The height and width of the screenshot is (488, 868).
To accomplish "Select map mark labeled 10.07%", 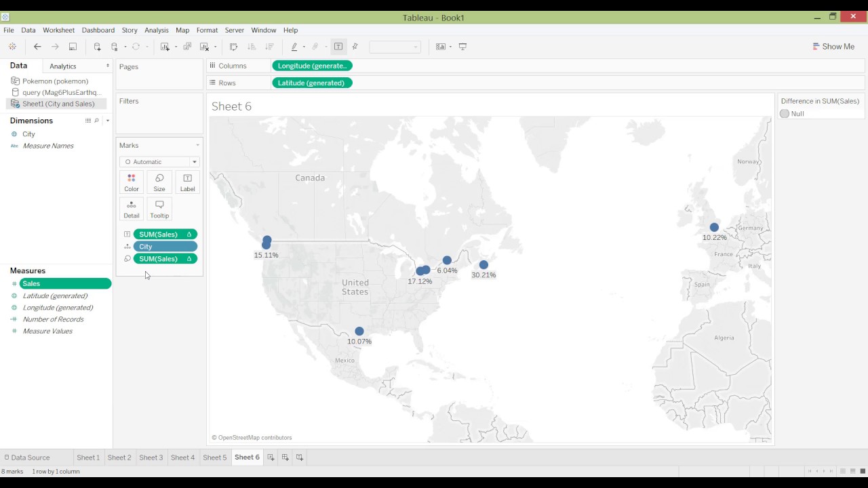I will click(359, 331).
